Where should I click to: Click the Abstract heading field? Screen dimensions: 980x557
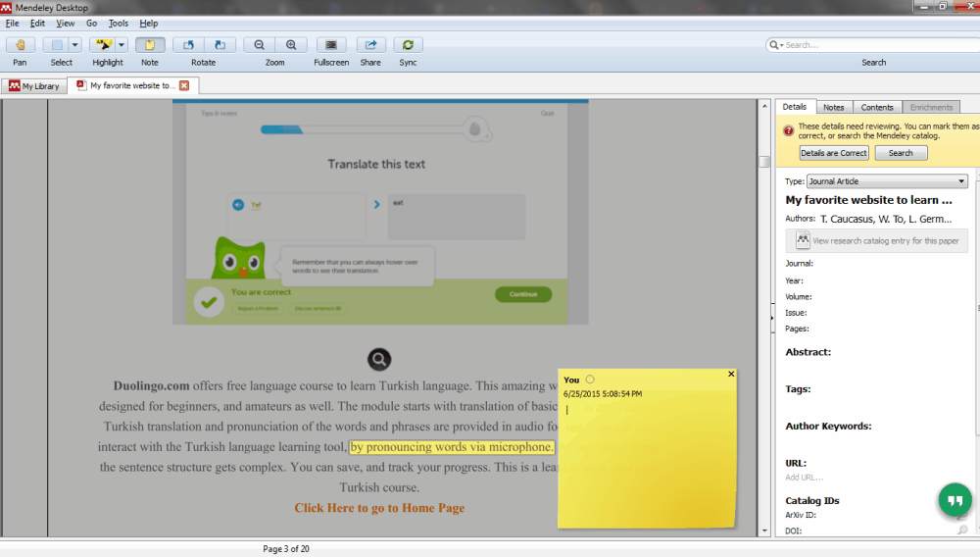tap(808, 352)
